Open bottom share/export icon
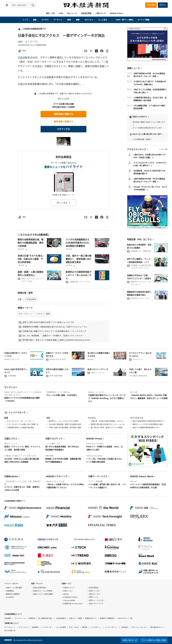The image size is (172, 644). 107,217
